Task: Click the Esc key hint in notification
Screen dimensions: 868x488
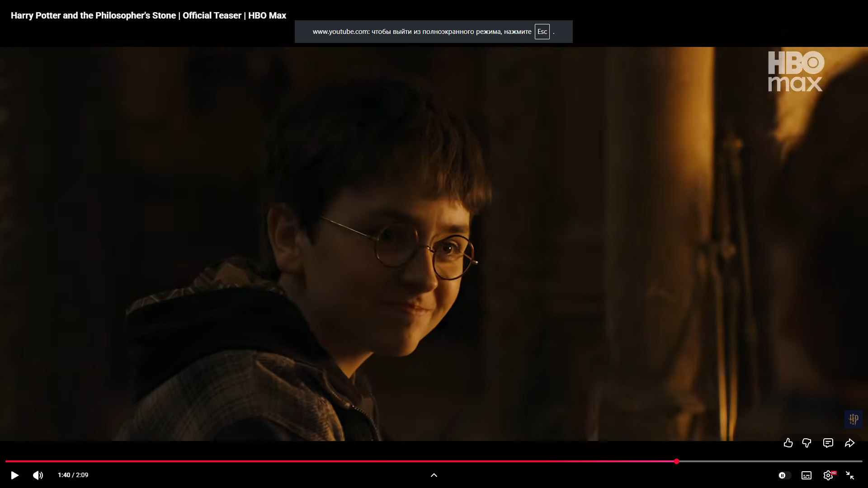Action: click(542, 32)
